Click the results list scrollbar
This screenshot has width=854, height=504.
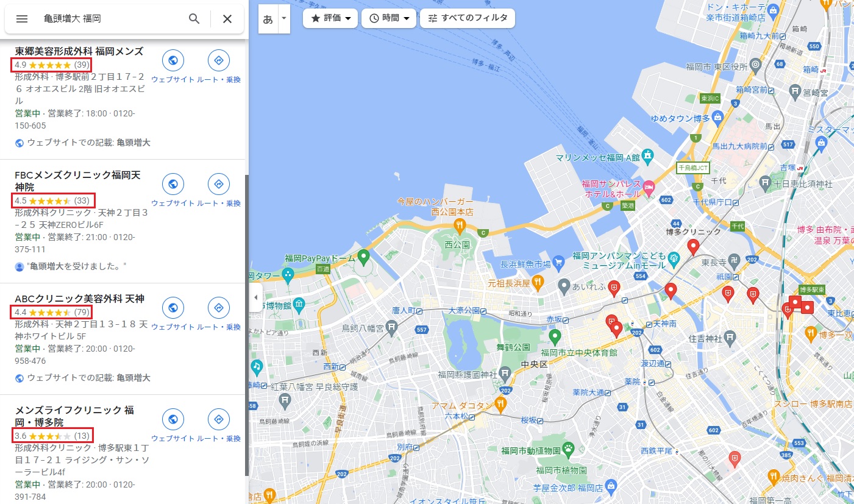click(247, 325)
